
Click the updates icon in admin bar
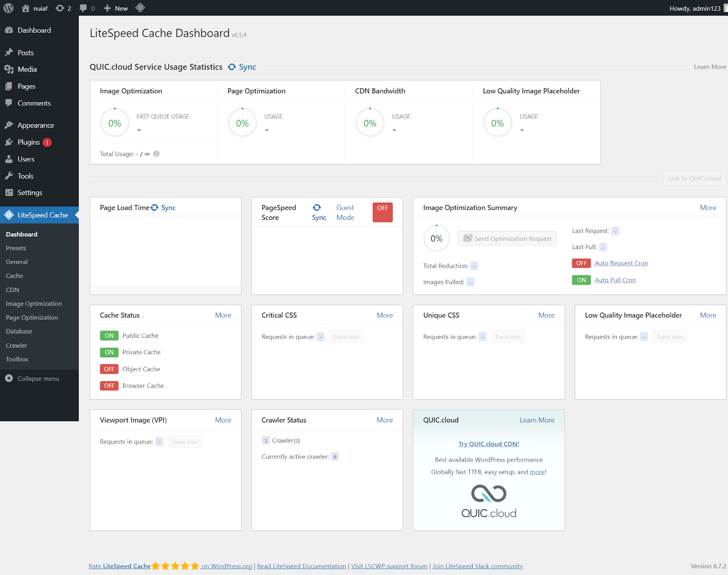point(60,8)
